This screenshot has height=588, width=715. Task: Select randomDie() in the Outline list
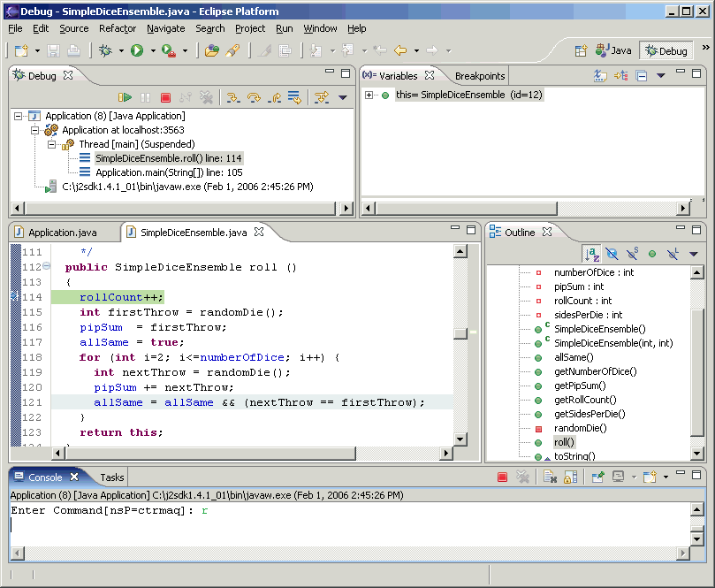click(580, 428)
